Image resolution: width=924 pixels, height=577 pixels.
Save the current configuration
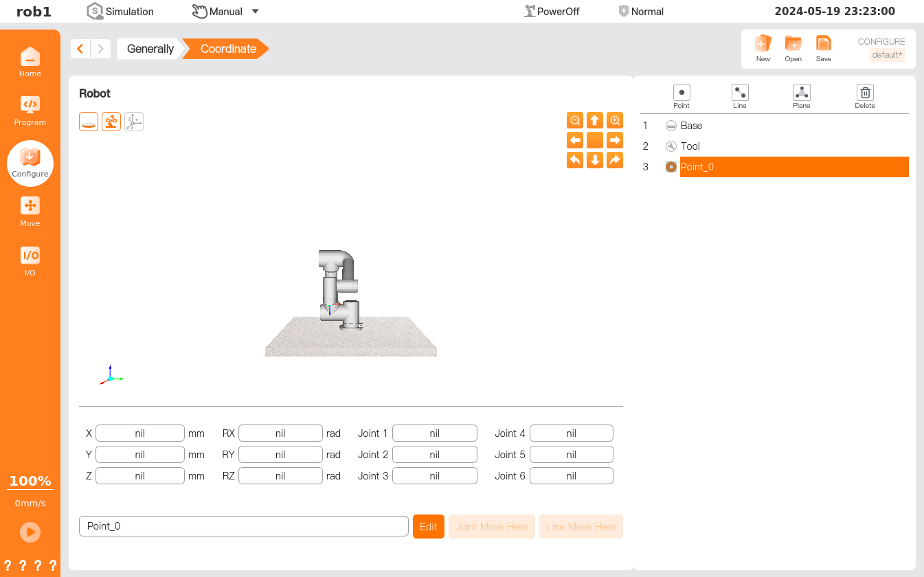(823, 48)
